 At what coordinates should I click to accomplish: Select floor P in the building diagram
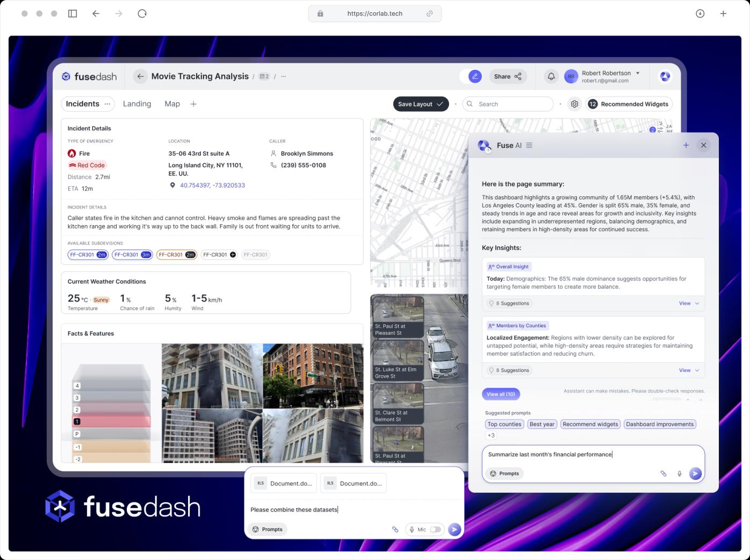point(111,434)
